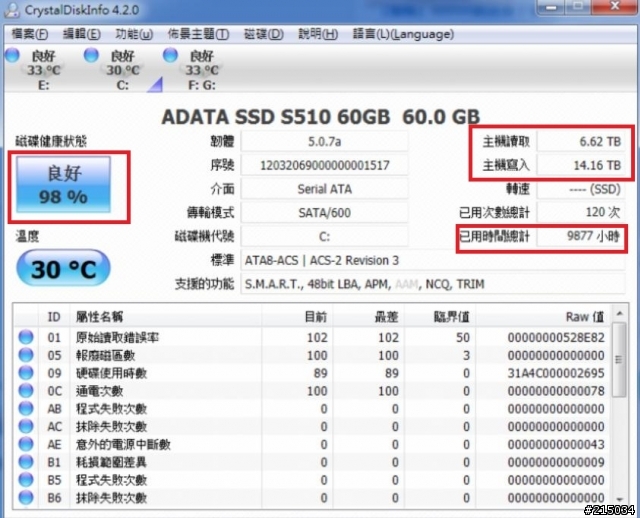The image size is (640, 518).
Task: Click the interface field Serial ATA
Action: tap(324, 189)
